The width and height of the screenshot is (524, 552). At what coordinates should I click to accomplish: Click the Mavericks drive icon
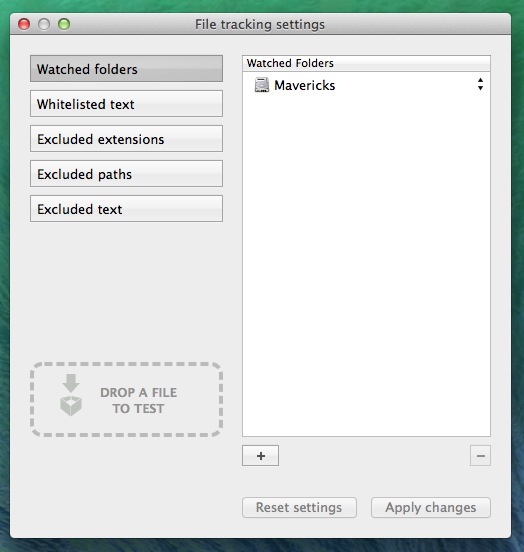[x=262, y=85]
